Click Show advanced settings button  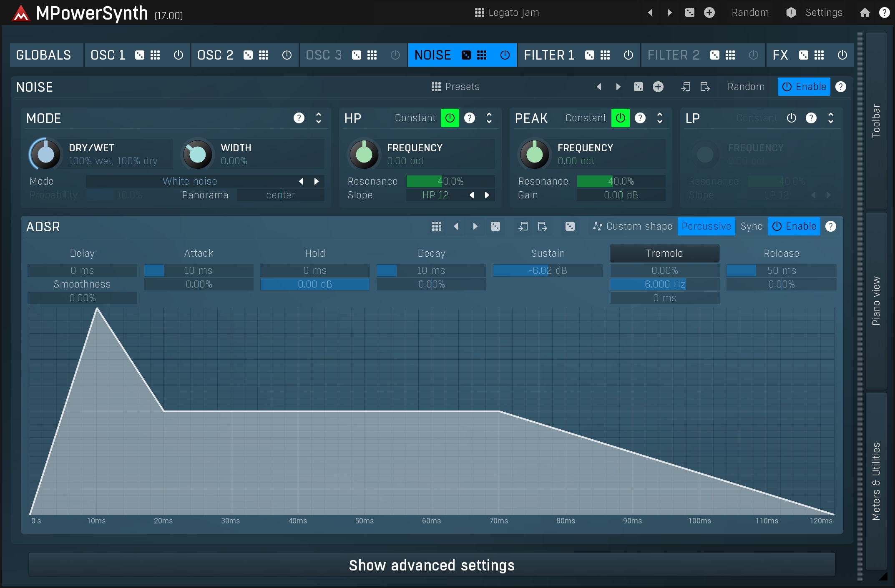432,565
